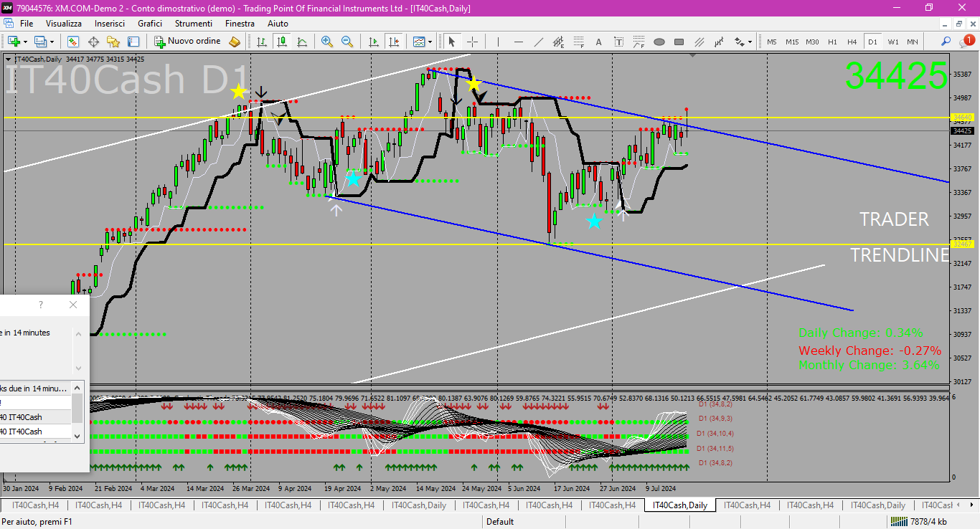Select the M30 timeframe button
This screenshot has width=980, height=529.
pos(812,42)
